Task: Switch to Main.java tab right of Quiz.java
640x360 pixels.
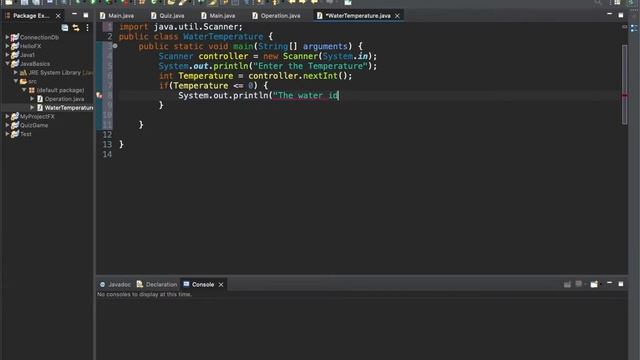Action: (x=218, y=16)
